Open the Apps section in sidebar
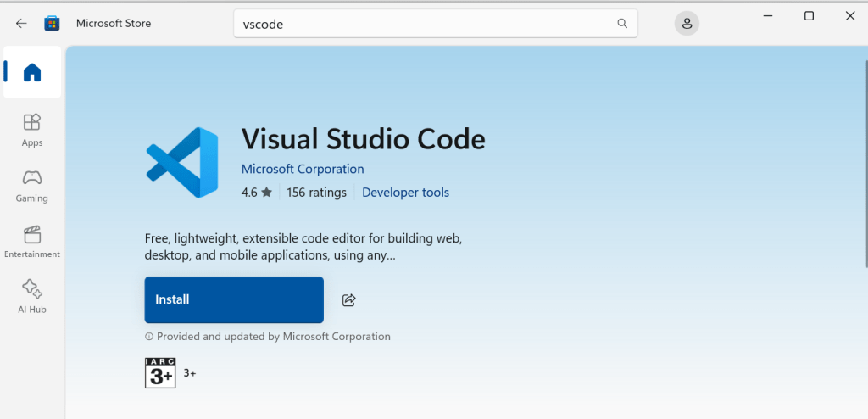The height and width of the screenshot is (419, 868). pos(32,130)
